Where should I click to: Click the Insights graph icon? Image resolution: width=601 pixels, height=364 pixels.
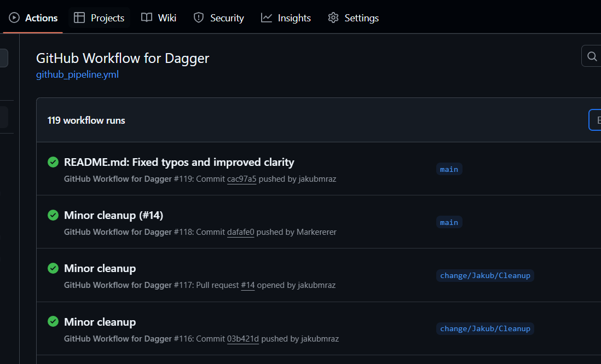(267, 18)
